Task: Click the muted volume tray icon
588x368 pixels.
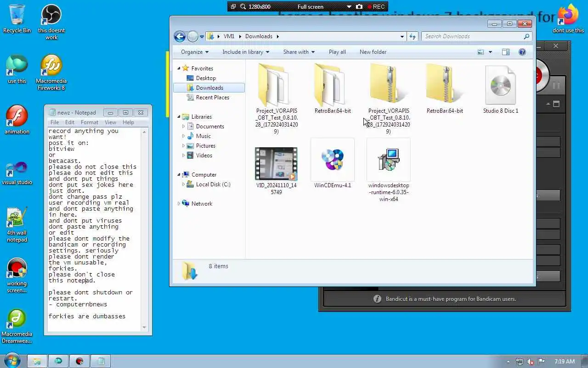Action: (531, 362)
